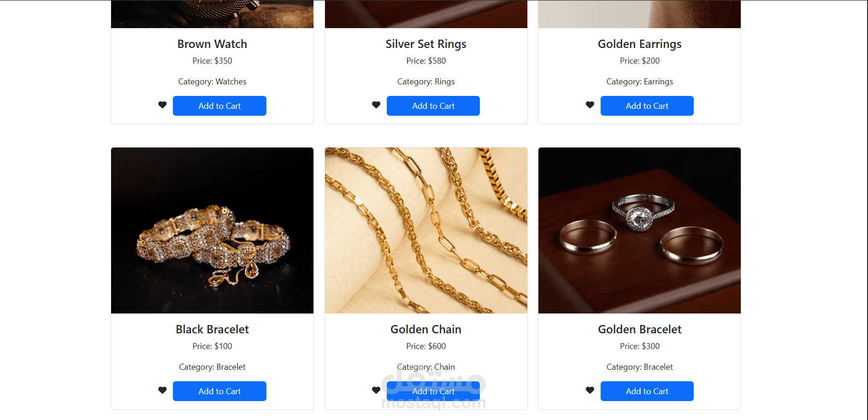This screenshot has width=868, height=420.
Task: Click the heart icon for Golden Chain
Action: click(x=376, y=390)
